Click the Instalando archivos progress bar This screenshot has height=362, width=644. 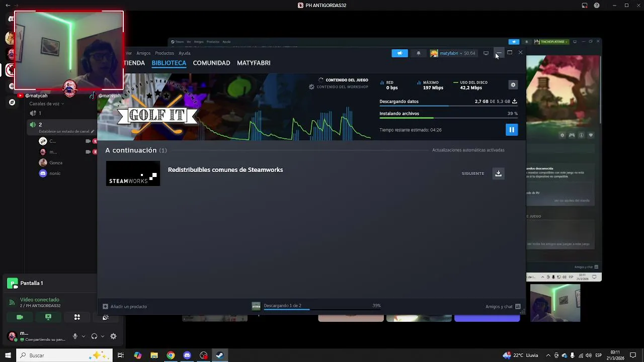tap(448, 118)
